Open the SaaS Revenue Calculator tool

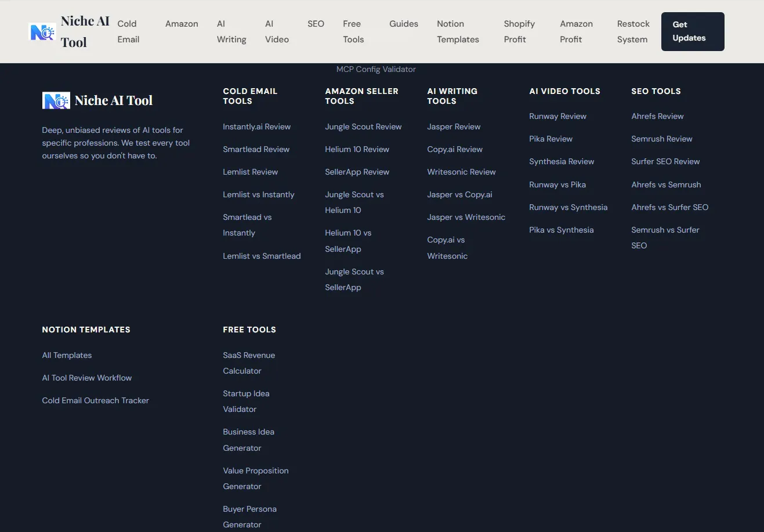coord(249,363)
